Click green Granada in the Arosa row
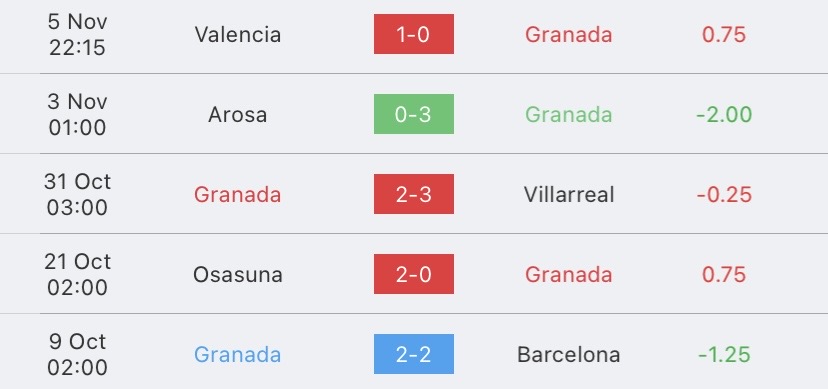 (569, 115)
